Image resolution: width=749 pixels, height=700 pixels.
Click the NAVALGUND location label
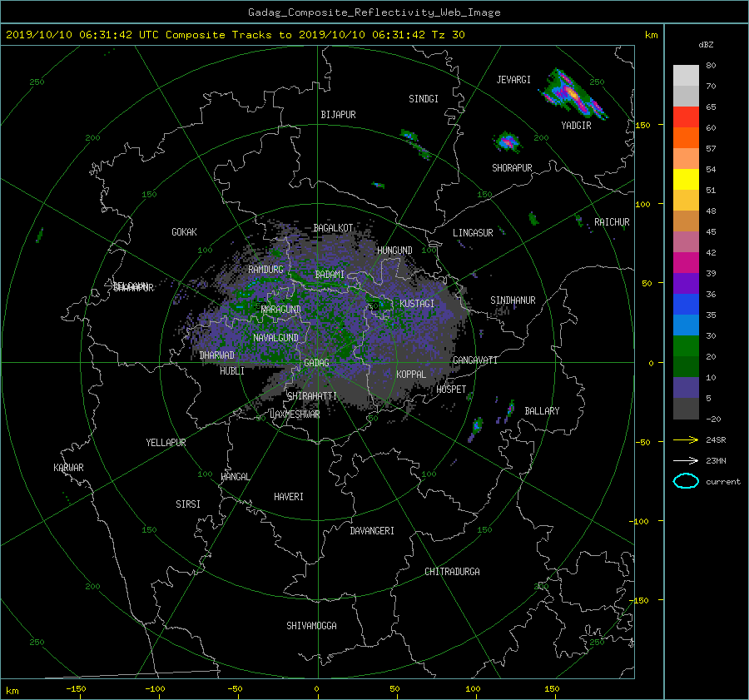(275, 338)
